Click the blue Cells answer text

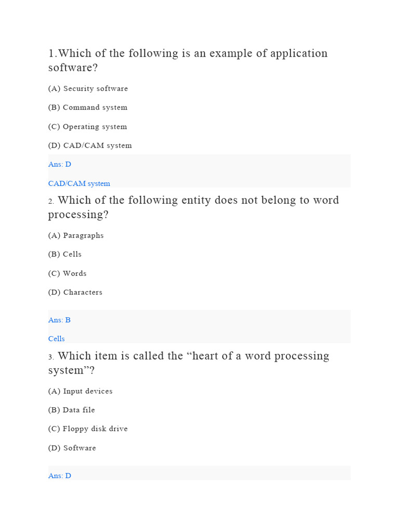[x=57, y=339]
